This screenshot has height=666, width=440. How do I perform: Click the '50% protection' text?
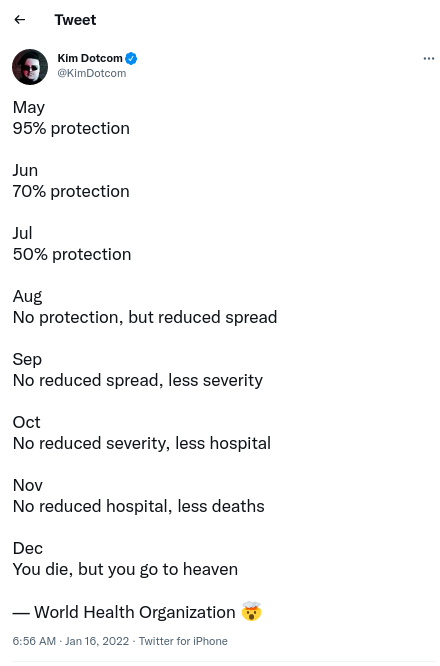(72, 254)
